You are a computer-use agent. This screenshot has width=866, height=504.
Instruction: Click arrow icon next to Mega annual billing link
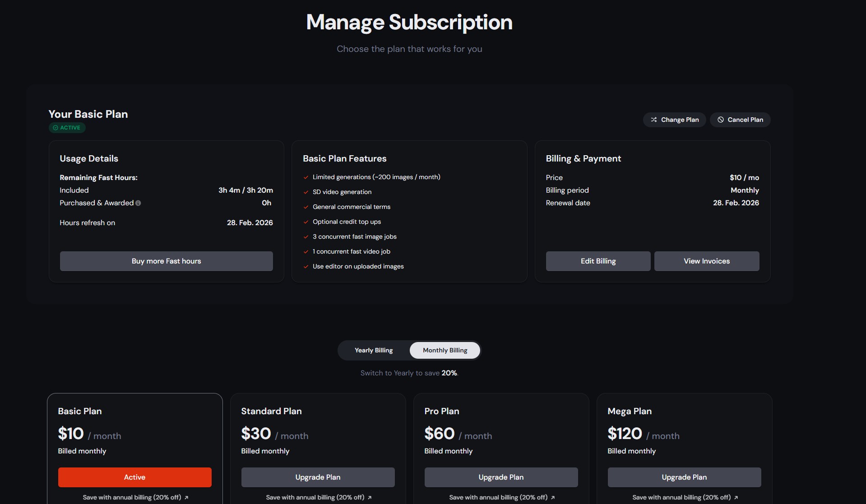pos(736,498)
